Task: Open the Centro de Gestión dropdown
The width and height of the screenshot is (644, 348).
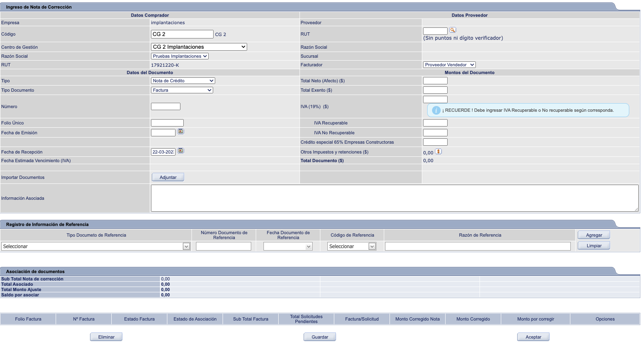Action: click(199, 47)
